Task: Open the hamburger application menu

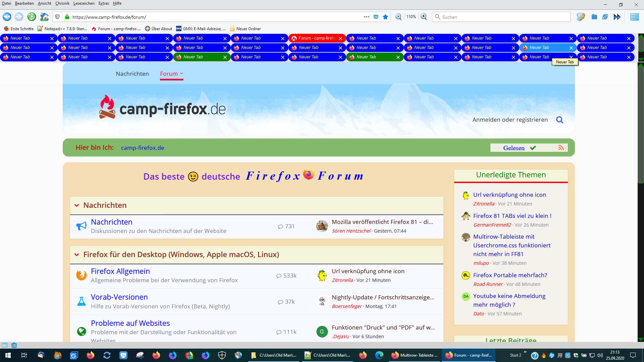Action: point(634,17)
